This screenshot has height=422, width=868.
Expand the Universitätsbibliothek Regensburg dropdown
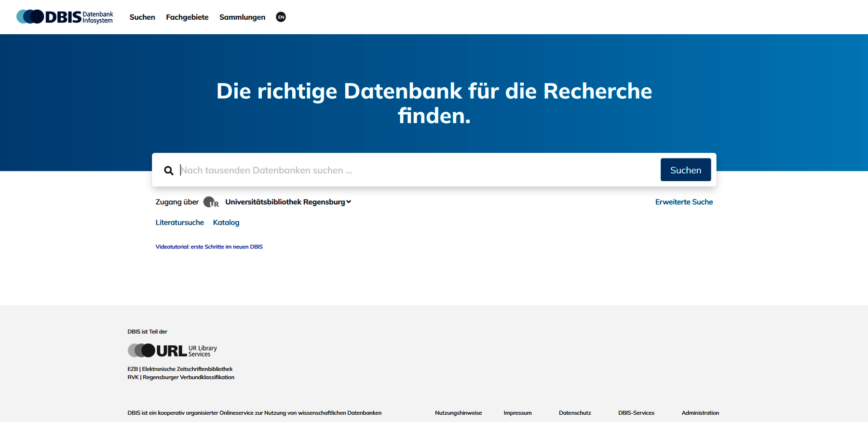288,202
